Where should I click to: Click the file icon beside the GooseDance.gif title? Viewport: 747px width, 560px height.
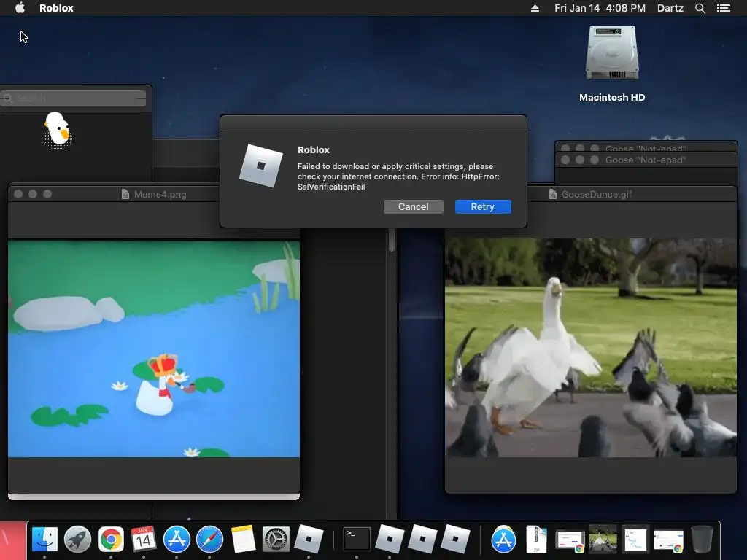click(553, 194)
